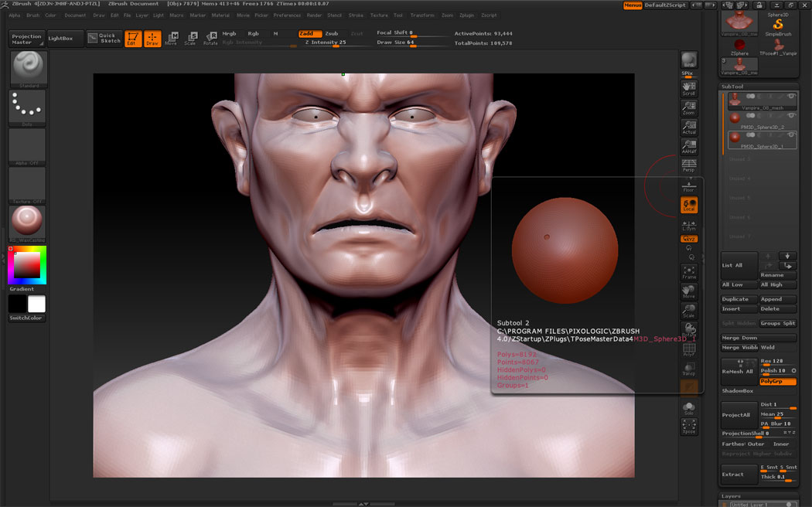Toggle the Zadd sculpt mode
The width and height of the screenshot is (812, 507).
coord(309,34)
